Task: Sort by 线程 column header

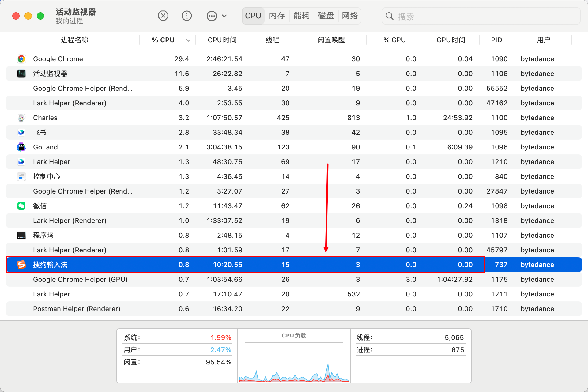Action: click(272, 40)
